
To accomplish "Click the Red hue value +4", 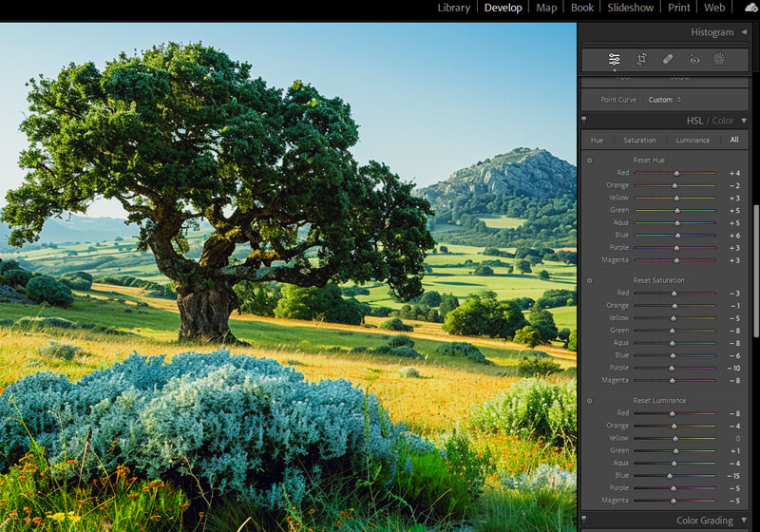I will click(734, 173).
